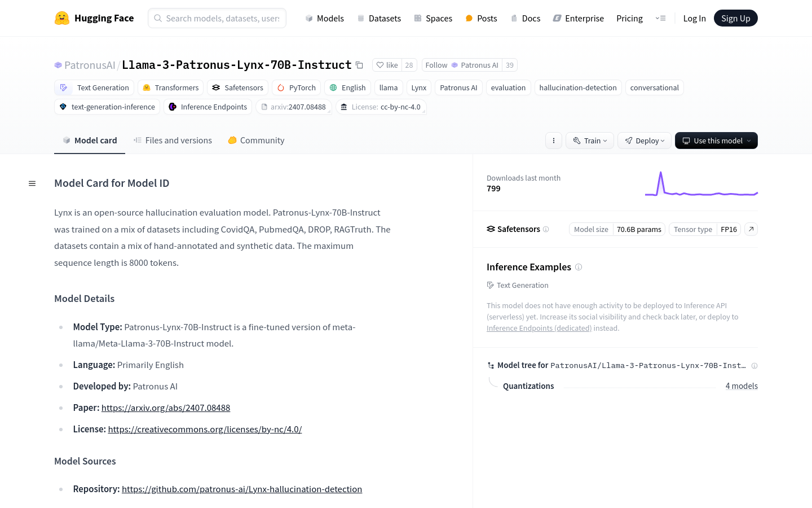Screen dimensions: 812x508
Task: Switch to the Model card tab
Action: click(x=90, y=141)
